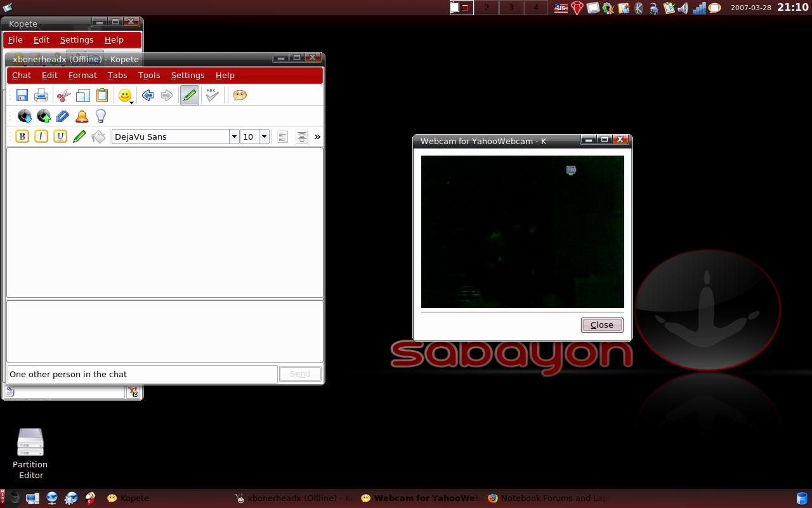Screen dimensions: 812x508
Task: Pick background color with the paint bucket icon
Action: (x=98, y=137)
